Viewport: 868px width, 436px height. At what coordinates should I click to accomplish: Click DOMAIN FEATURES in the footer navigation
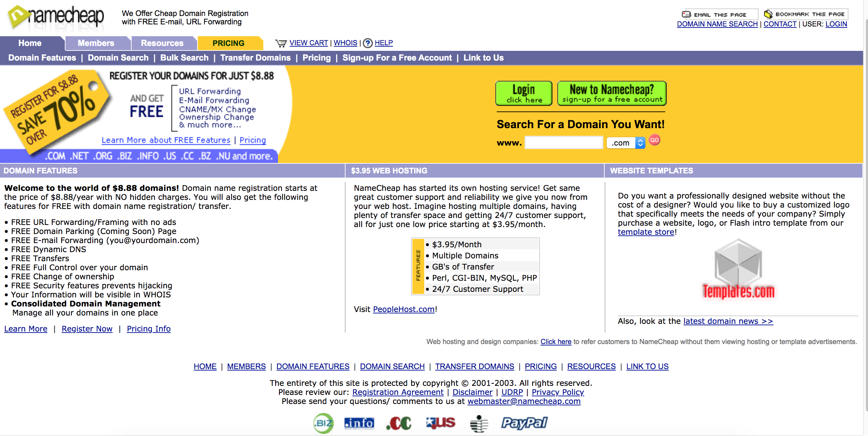[313, 366]
